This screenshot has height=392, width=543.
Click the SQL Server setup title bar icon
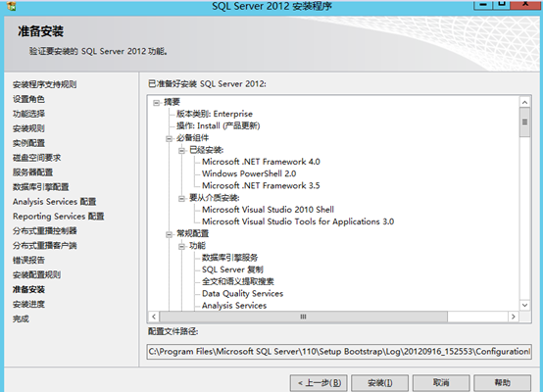pos(12,6)
